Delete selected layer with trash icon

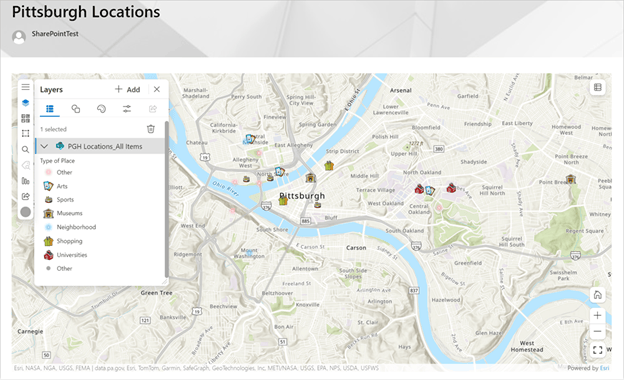(151, 129)
